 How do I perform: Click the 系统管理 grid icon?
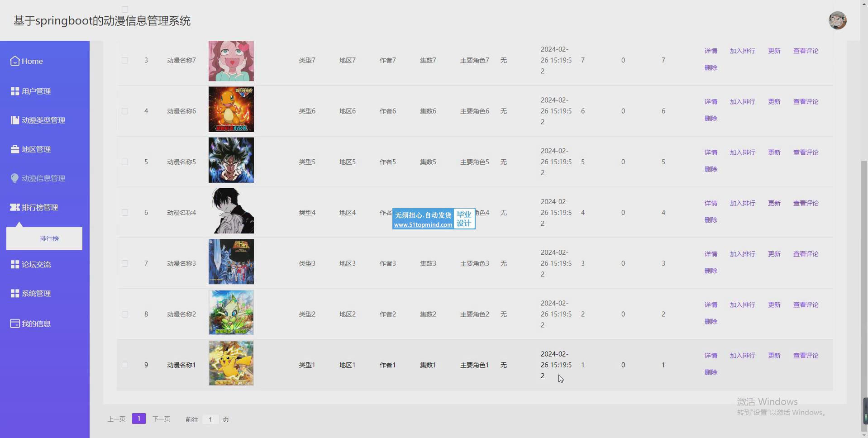(x=15, y=293)
